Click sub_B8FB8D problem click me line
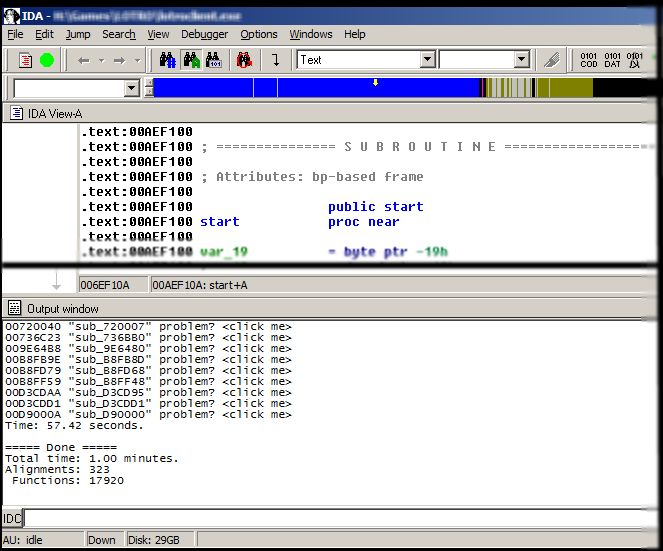Screen dimensions: 663x551 pyautogui.click(x=148, y=359)
